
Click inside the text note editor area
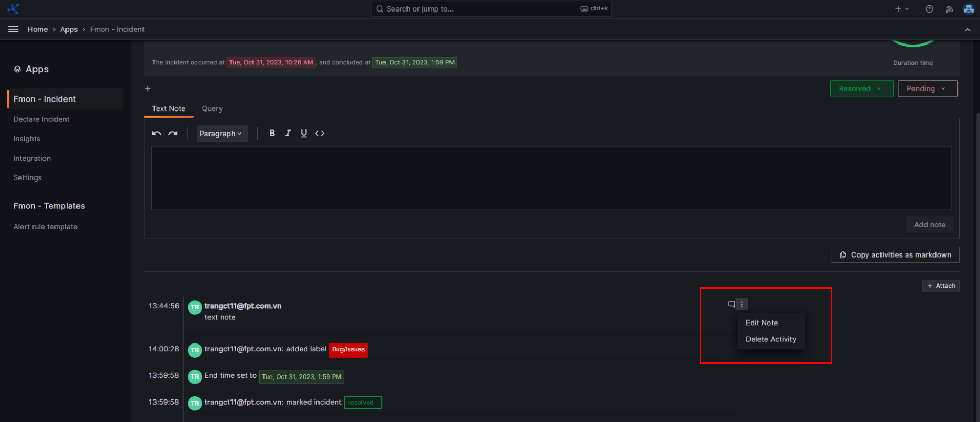click(x=551, y=178)
